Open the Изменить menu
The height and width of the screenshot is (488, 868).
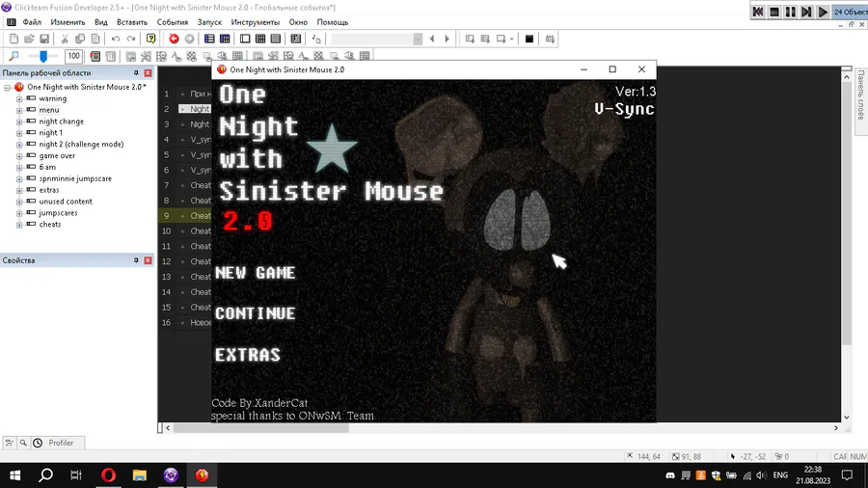tap(68, 22)
